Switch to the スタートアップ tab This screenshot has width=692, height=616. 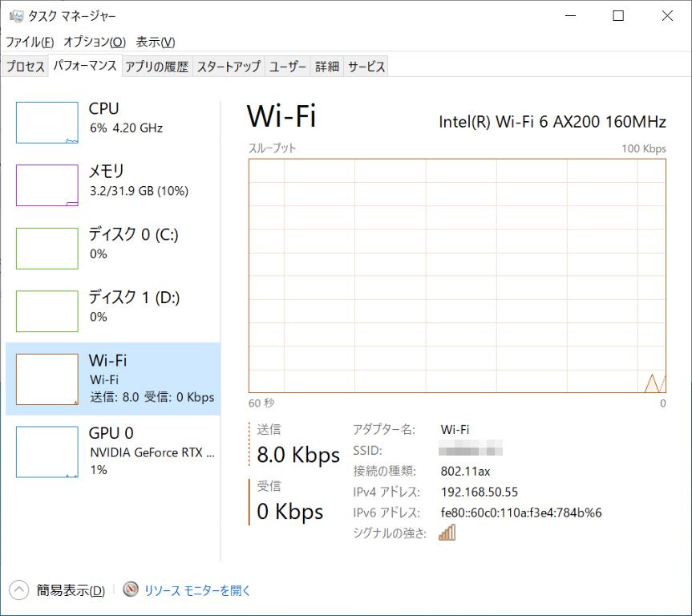(x=229, y=67)
